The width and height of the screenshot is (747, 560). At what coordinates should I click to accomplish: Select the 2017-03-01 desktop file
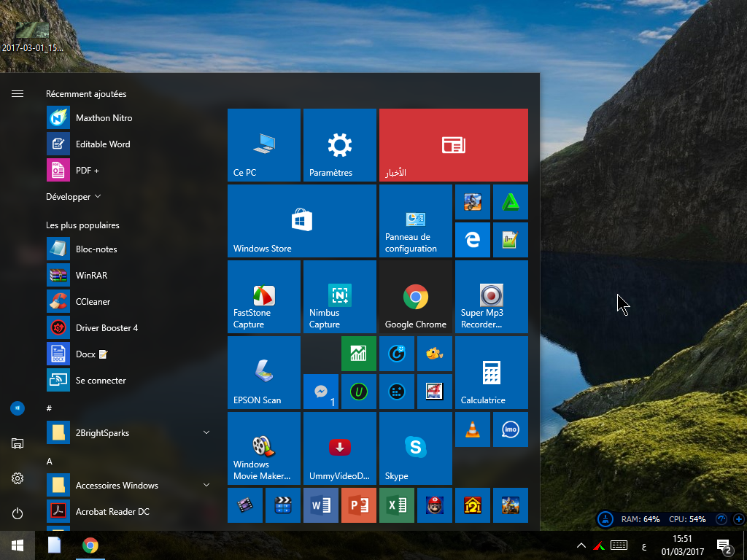(32, 36)
